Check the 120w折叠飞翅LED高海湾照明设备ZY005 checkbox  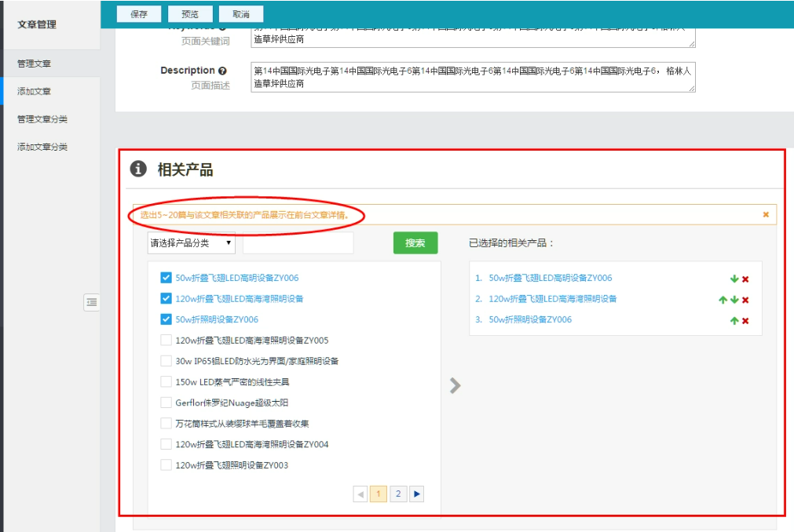166,341
